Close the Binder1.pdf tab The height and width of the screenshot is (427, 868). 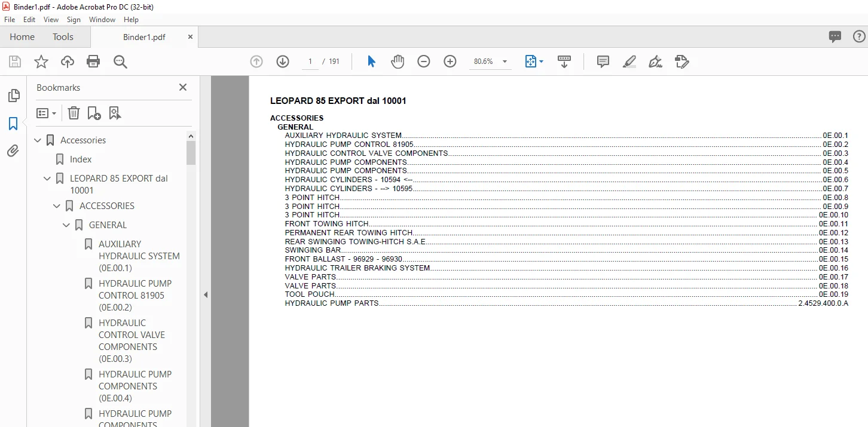(190, 36)
